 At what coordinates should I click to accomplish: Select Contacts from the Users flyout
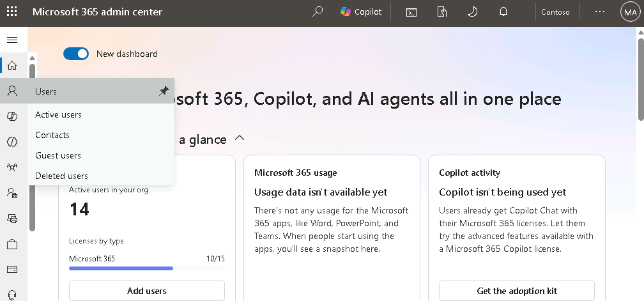(x=52, y=135)
